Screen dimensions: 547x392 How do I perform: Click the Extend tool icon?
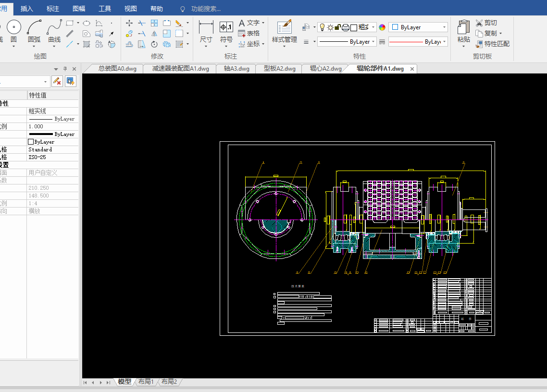coord(142,34)
